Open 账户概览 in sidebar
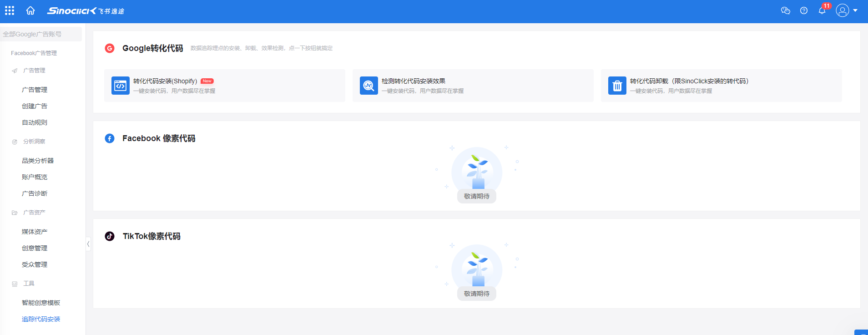This screenshot has width=868, height=335. coord(35,177)
